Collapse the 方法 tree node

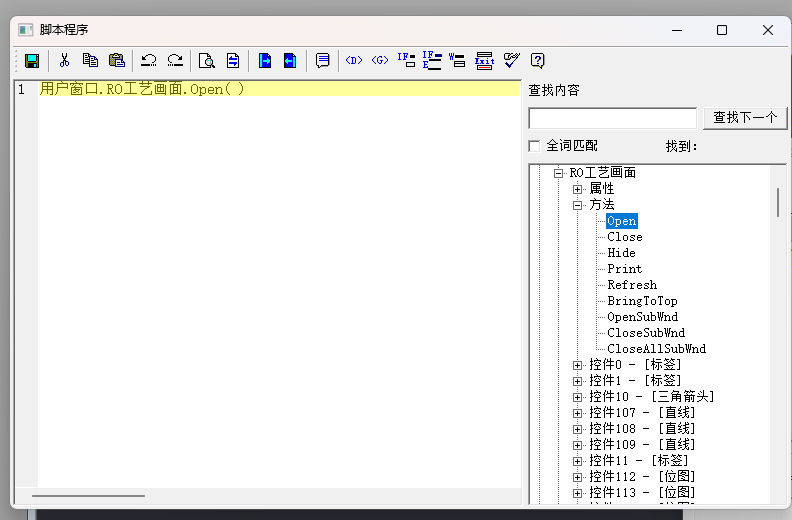coord(577,205)
